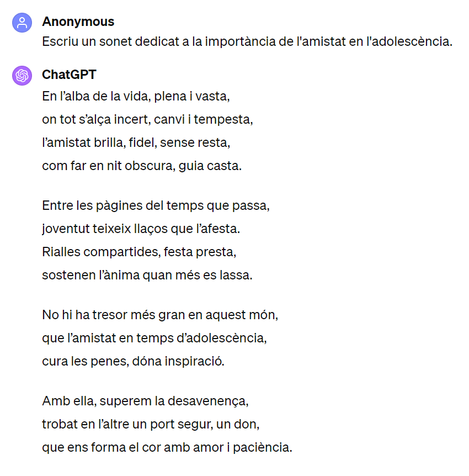
Task: Click the Anonymous user avatar icon
Action: (22, 23)
